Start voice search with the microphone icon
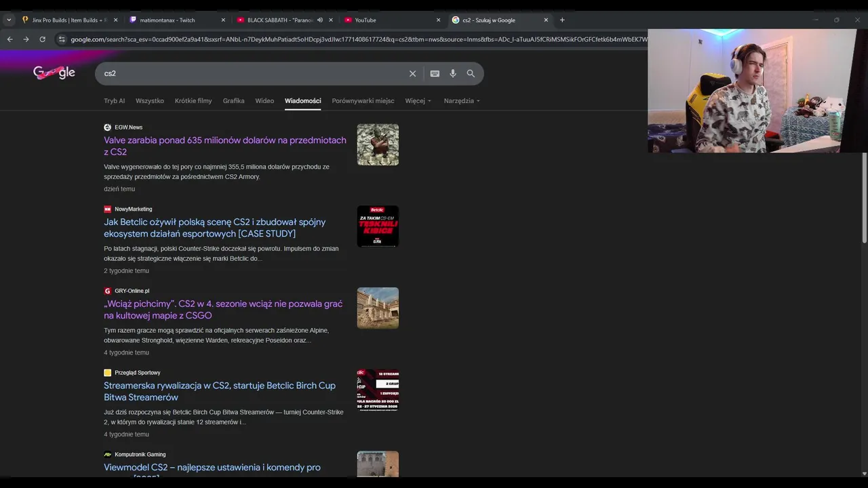 click(453, 73)
